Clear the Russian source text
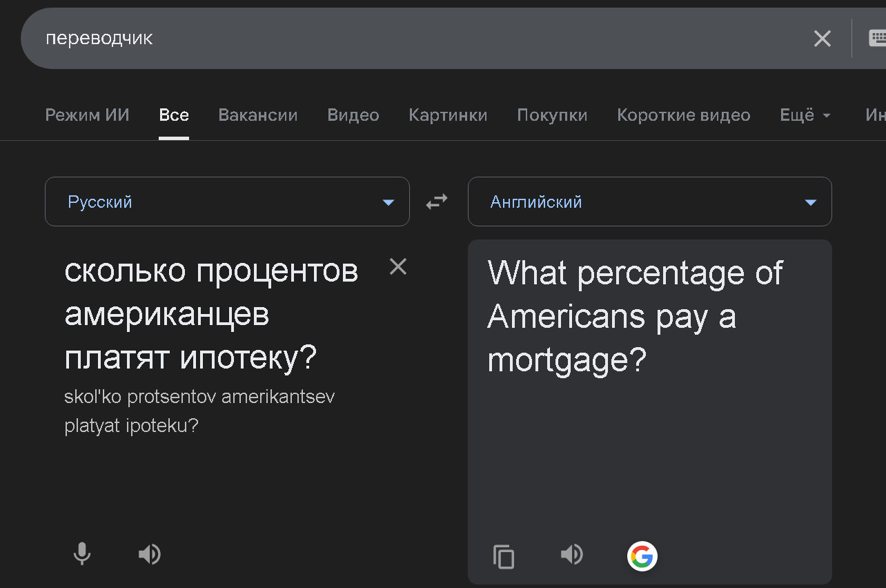The width and height of the screenshot is (886, 588). coord(398,266)
